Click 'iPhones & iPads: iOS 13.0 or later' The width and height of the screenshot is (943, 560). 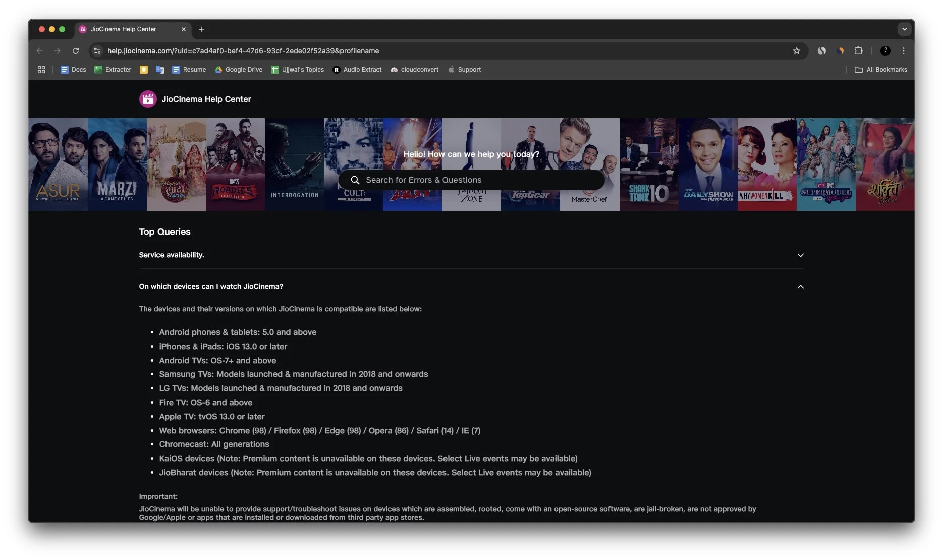coord(223,347)
